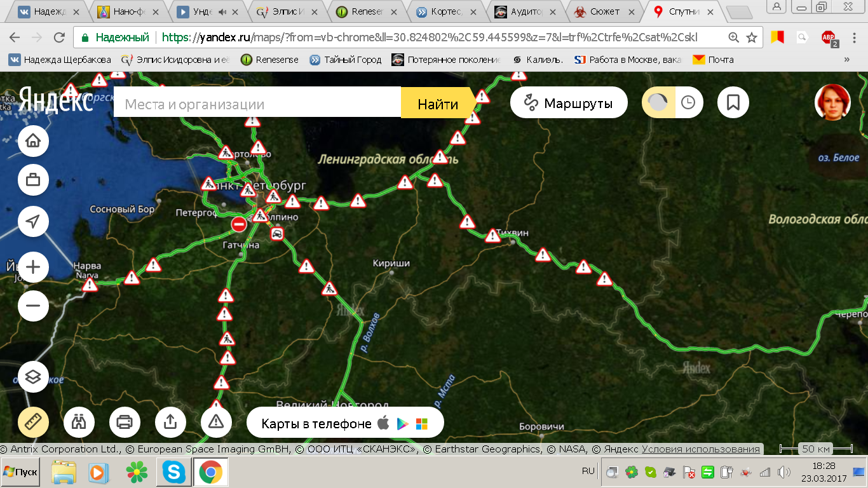Image resolution: width=868 pixels, height=488 pixels.
Task: Click the warning marker near Нарва
Action: (90, 285)
